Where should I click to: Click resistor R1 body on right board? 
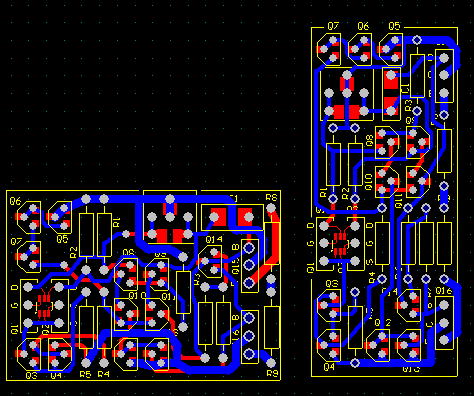pos(333,165)
